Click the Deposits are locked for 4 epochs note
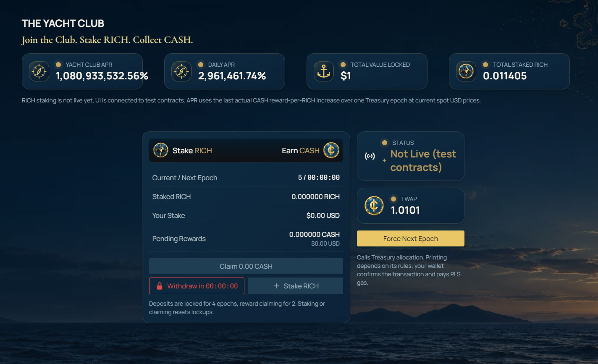598x364 pixels. [x=237, y=308]
